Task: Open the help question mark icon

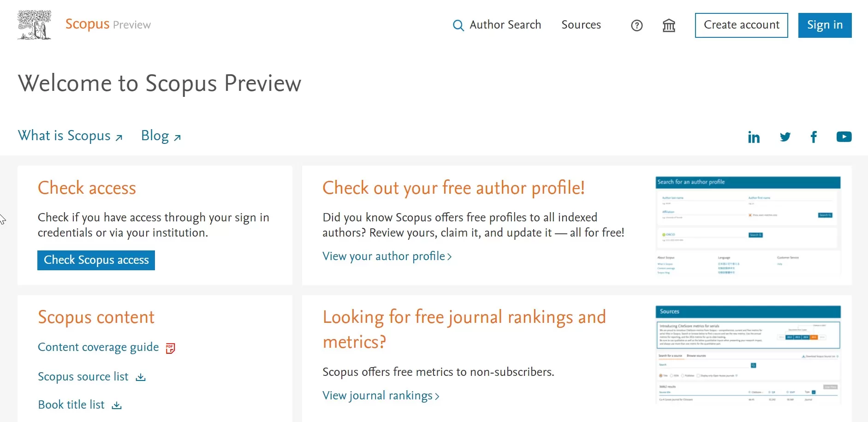Action: [636, 25]
